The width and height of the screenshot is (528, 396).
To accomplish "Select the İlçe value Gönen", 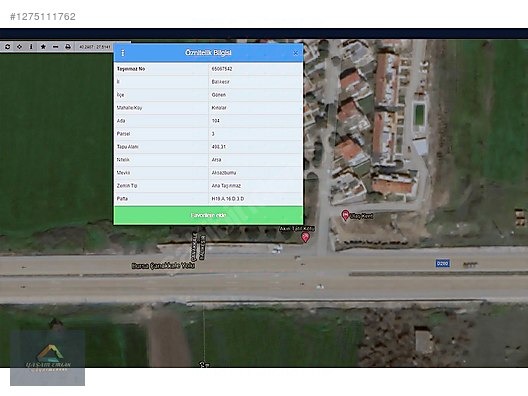I will [x=219, y=95].
